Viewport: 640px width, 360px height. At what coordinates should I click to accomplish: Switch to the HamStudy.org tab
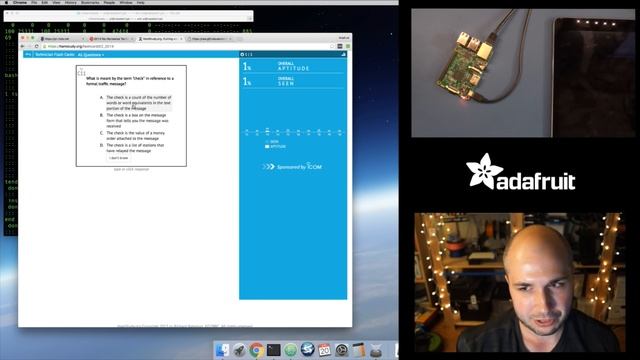pyautogui.click(x=160, y=39)
